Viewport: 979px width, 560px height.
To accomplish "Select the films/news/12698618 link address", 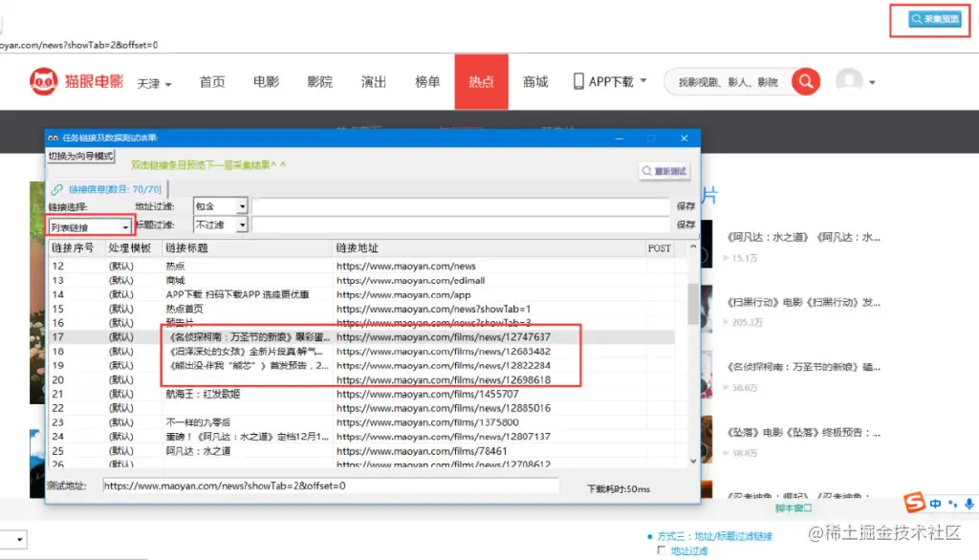I will click(x=444, y=379).
